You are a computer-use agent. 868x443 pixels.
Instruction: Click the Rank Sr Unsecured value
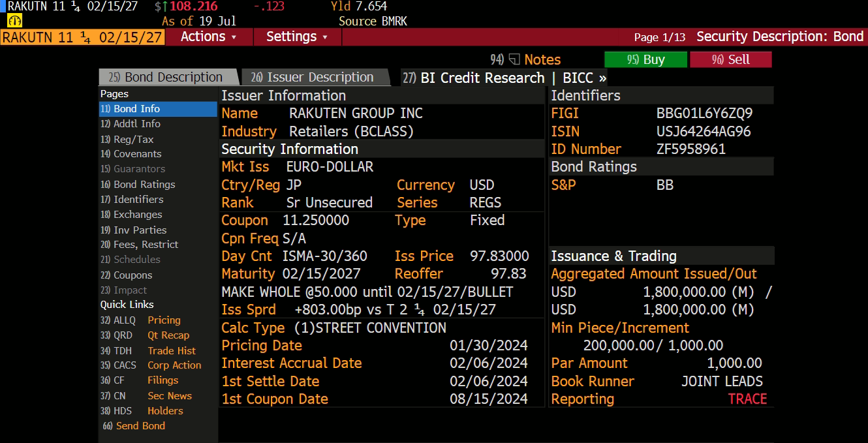pos(330,203)
